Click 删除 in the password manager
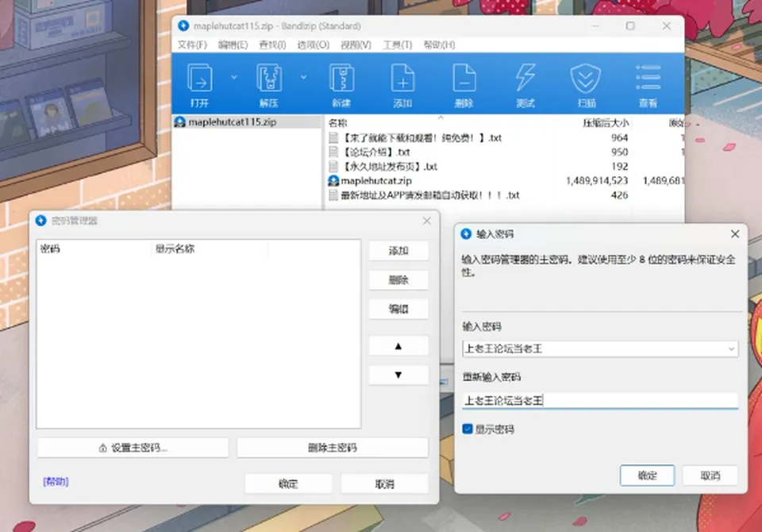Screen dimensions: 762x532 point(398,280)
